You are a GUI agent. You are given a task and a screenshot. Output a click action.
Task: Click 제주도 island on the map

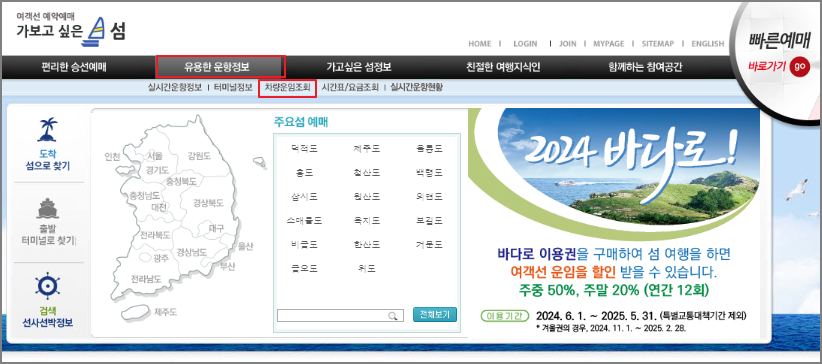166,312
